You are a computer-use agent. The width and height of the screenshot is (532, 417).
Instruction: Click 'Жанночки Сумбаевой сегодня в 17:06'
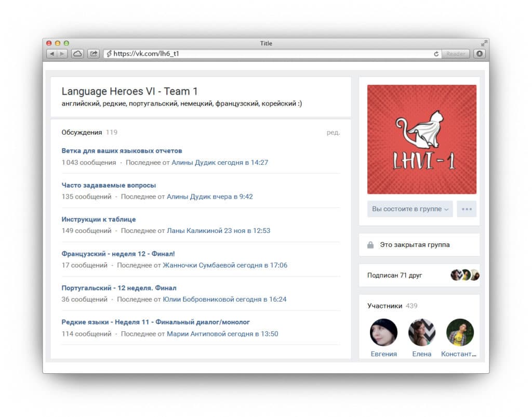[225, 265]
